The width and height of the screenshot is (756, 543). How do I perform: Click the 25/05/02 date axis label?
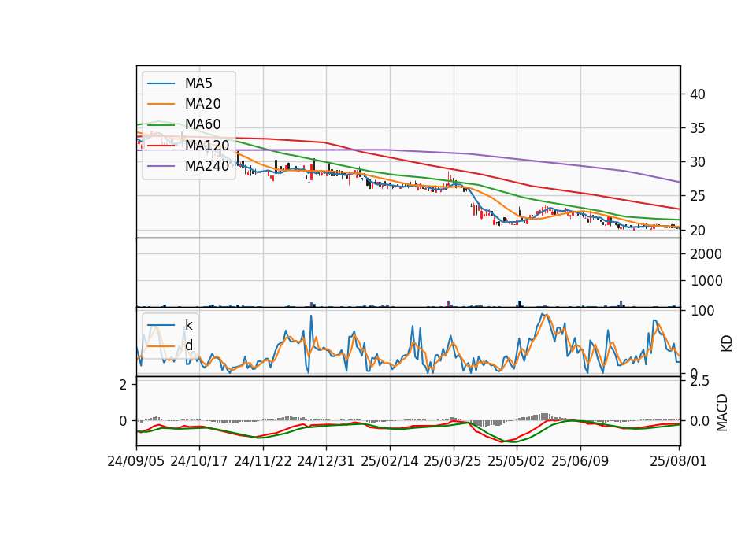[x=517, y=461]
